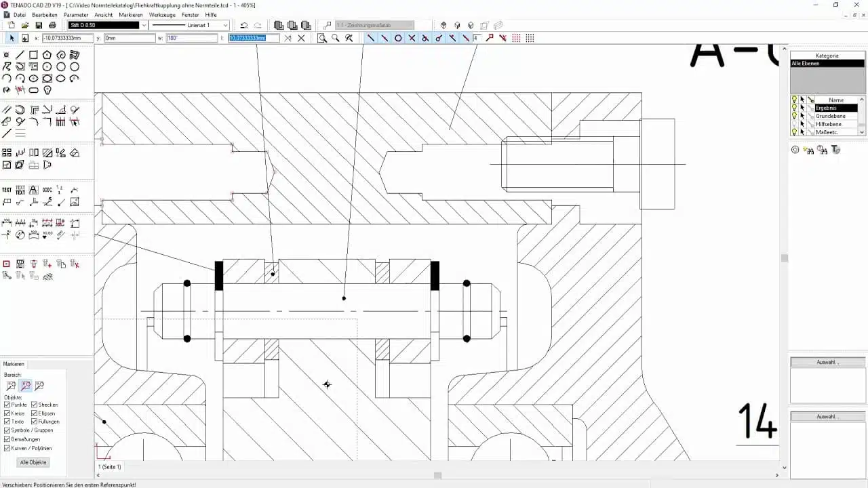Choose the parallel lines tool
This screenshot has width=868, height=488.
coord(7,110)
